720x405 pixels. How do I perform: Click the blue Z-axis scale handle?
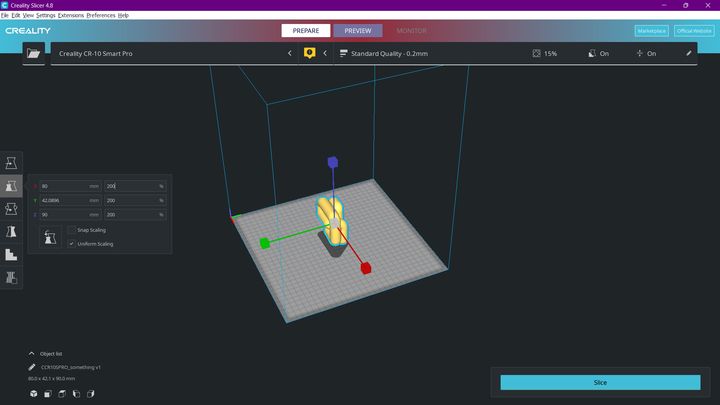point(333,162)
